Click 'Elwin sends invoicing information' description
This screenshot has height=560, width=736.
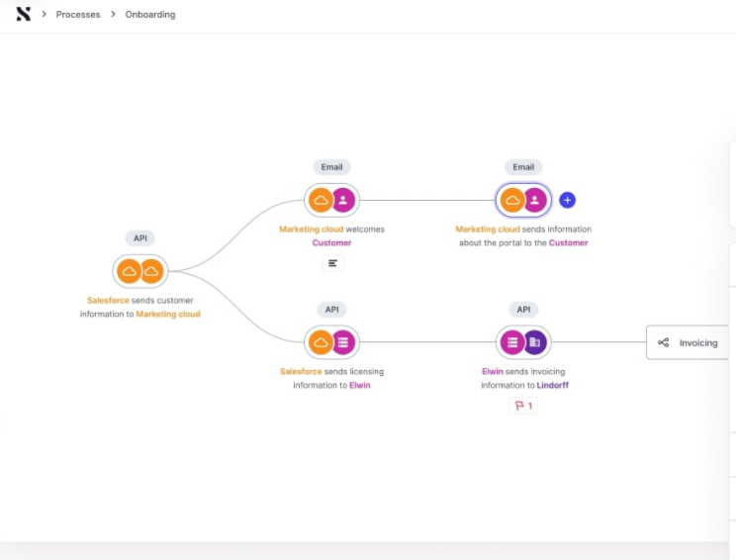pyautogui.click(x=524, y=378)
